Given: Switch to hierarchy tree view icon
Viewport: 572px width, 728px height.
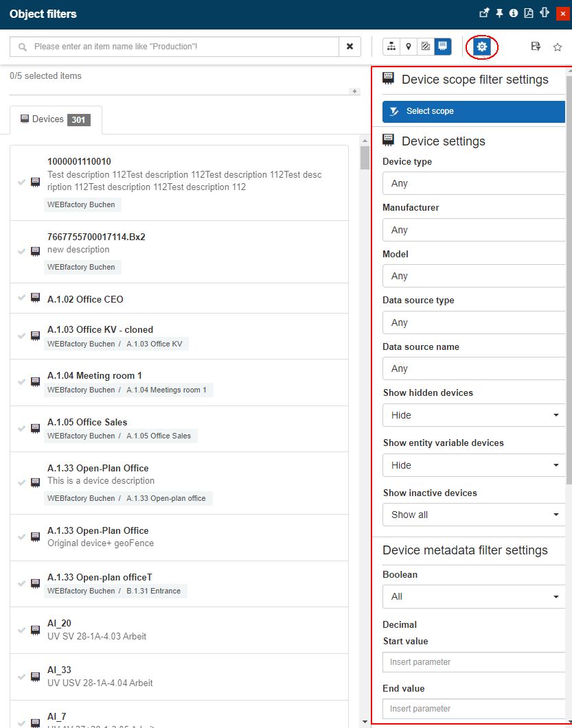Looking at the screenshot, I should pos(391,47).
